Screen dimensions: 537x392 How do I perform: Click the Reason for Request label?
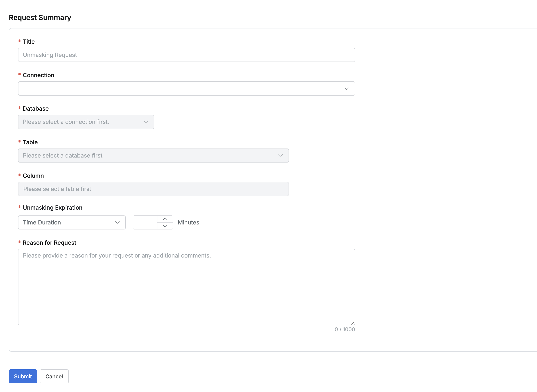[x=49, y=243]
